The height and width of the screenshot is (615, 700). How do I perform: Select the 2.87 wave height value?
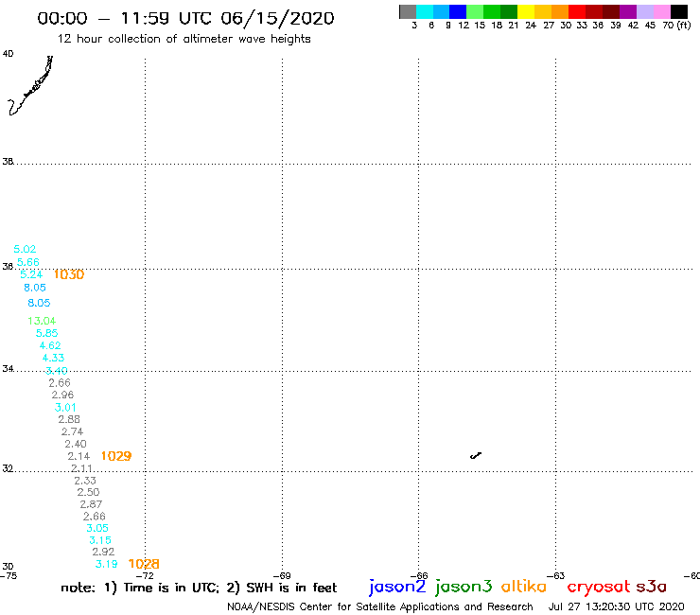click(91, 504)
